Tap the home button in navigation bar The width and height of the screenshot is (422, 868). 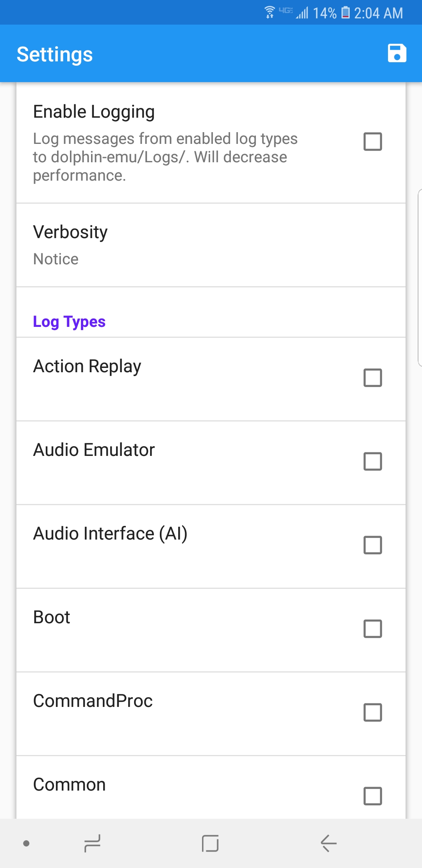[x=210, y=843]
